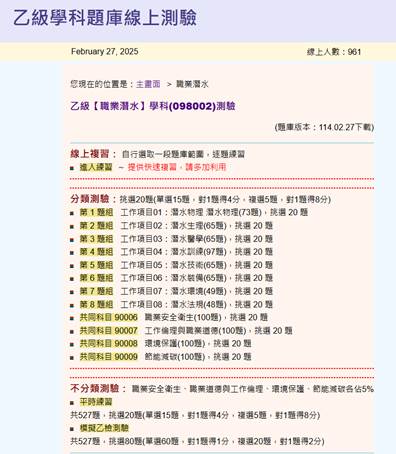Viewport: 396px width, 454px height.
Task: Start the 第 2 題組 quiz
Action: (x=96, y=226)
